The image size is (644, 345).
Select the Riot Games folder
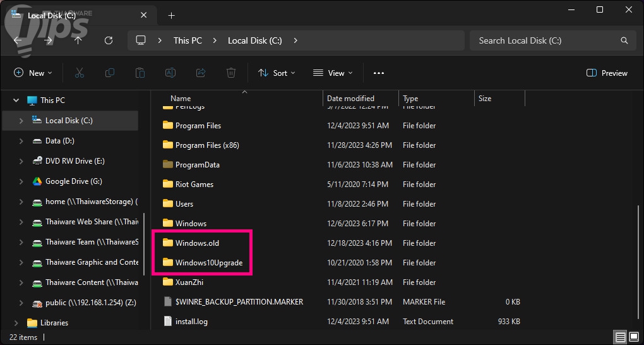(x=194, y=185)
